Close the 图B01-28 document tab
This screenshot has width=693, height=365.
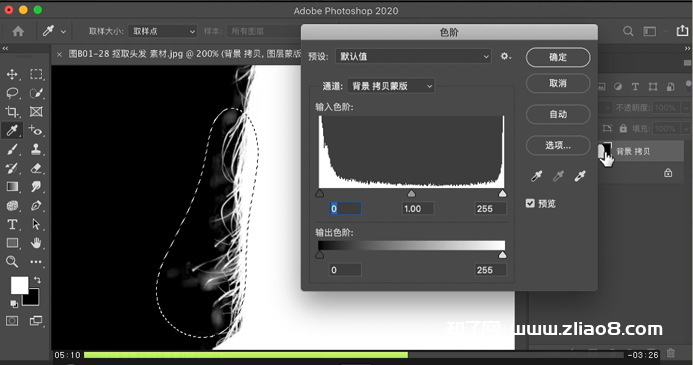pyautogui.click(x=59, y=54)
